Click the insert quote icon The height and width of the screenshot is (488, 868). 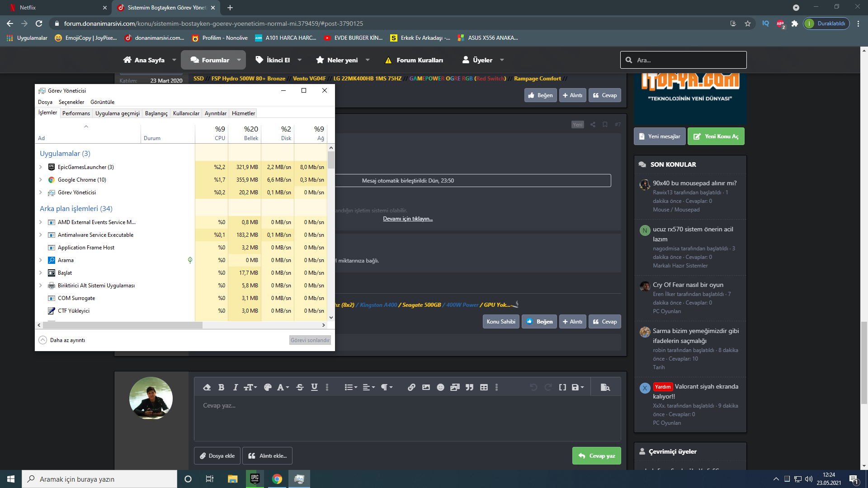469,387
